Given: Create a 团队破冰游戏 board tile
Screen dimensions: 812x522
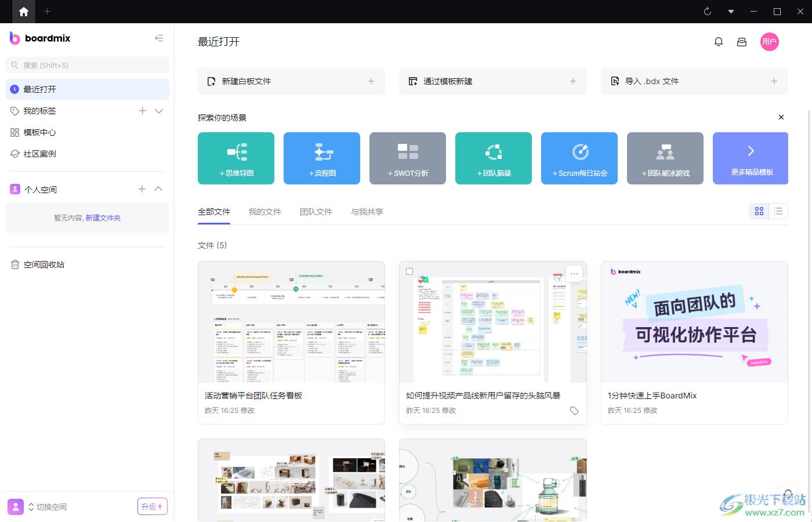Looking at the screenshot, I should [665, 158].
